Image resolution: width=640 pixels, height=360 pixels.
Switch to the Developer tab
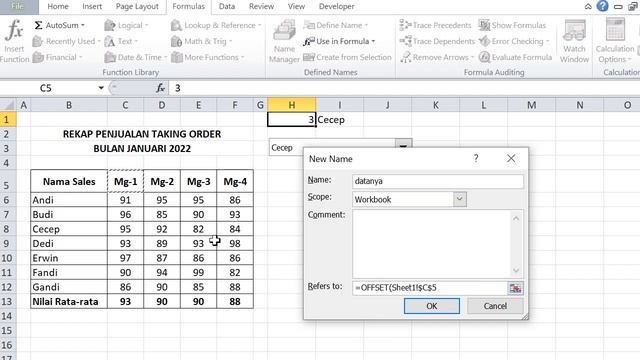(337, 7)
